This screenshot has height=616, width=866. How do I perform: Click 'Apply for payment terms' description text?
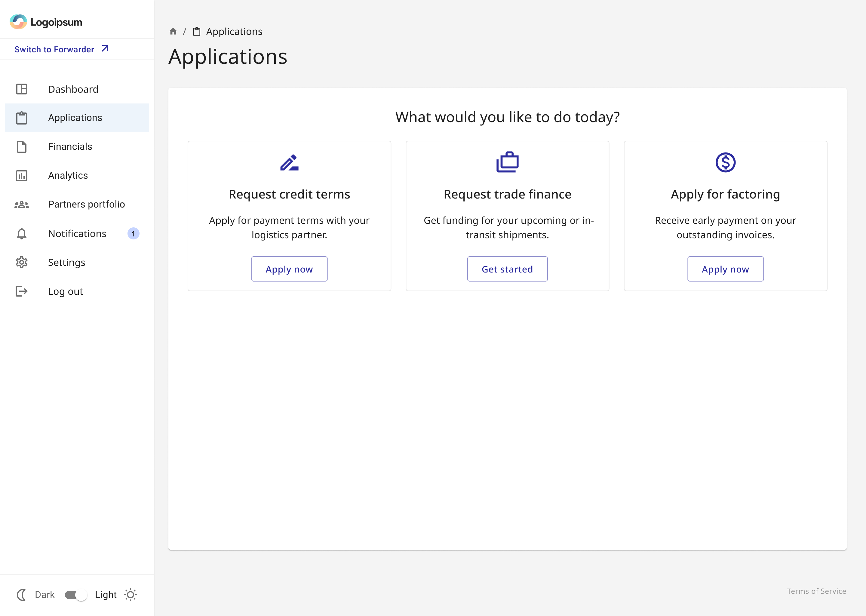coord(289,228)
